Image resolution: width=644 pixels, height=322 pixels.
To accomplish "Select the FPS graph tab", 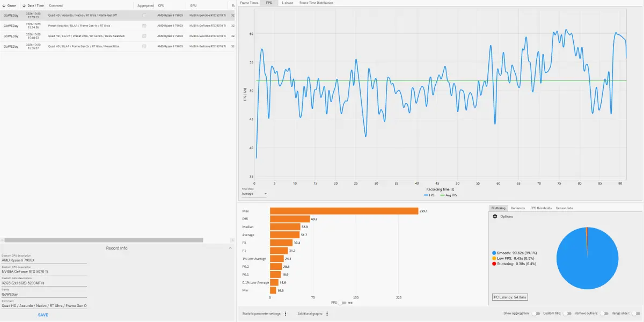I will click(269, 3).
